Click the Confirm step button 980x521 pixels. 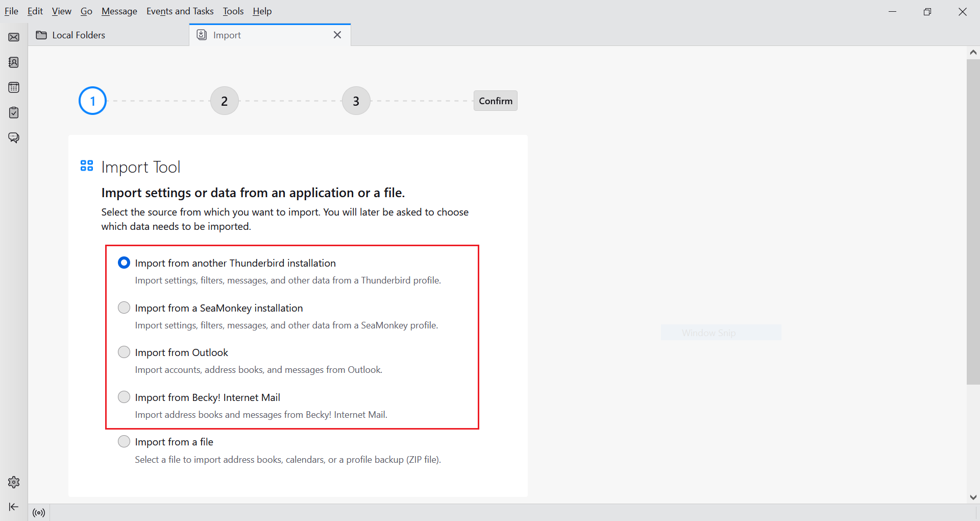[496, 101]
